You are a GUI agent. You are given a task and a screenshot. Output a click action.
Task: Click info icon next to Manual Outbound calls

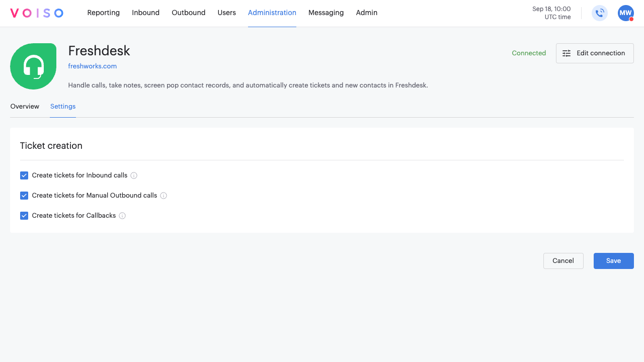click(x=164, y=196)
